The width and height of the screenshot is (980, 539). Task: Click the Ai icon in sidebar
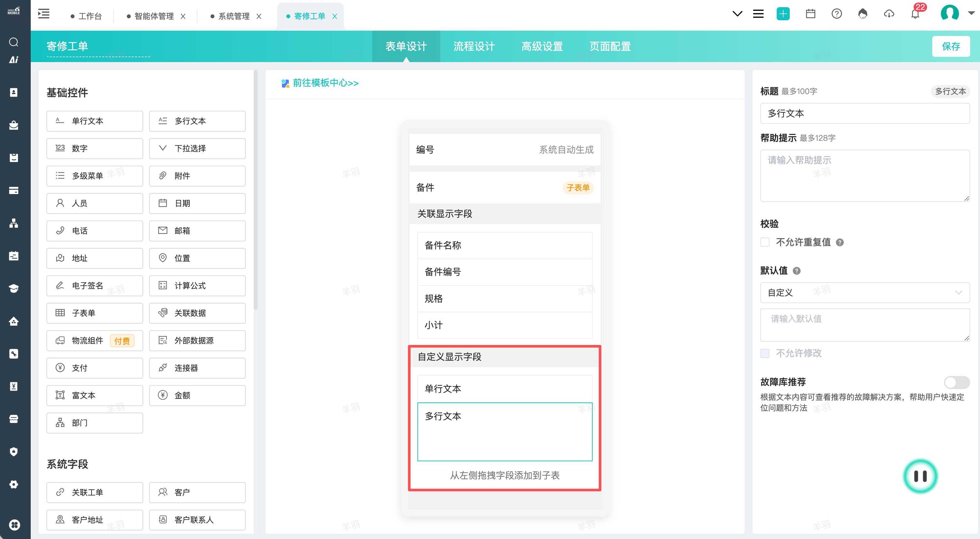[x=14, y=60]
